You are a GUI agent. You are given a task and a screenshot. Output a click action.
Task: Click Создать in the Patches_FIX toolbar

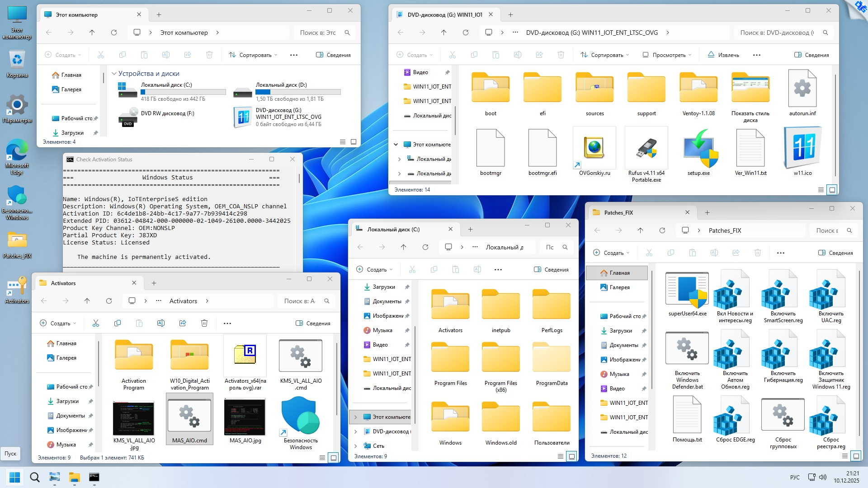pos(611,253)
